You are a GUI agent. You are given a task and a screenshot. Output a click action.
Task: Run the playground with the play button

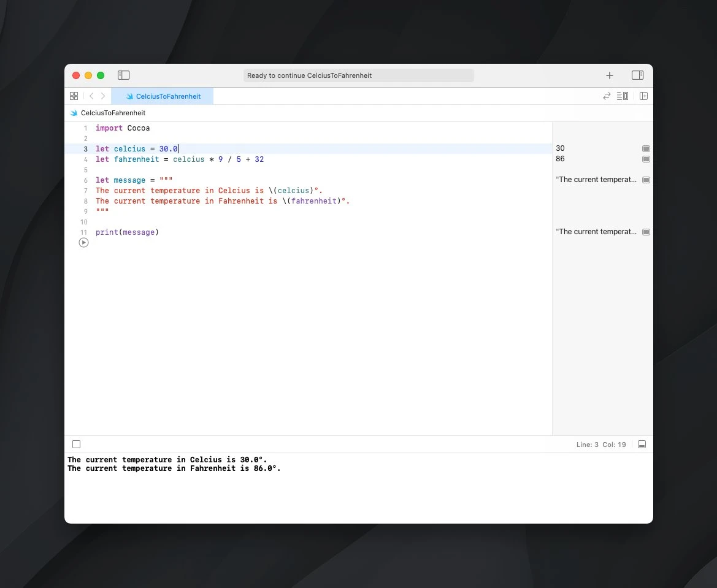(x=84, y=243)
